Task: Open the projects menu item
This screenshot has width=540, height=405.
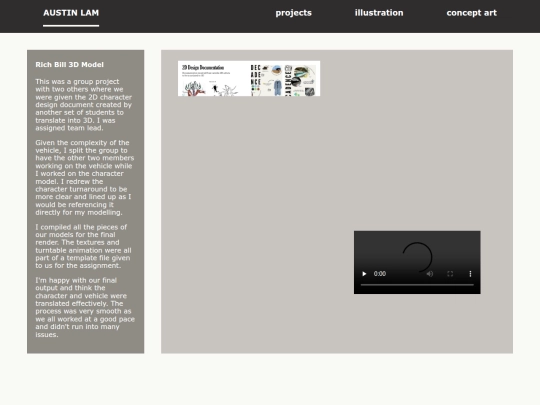Action: pos(293,13)
